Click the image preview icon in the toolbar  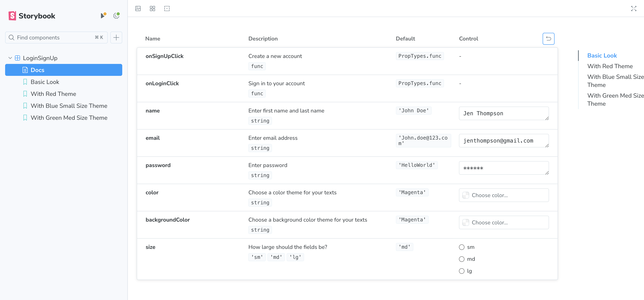[x=138, y=8]
